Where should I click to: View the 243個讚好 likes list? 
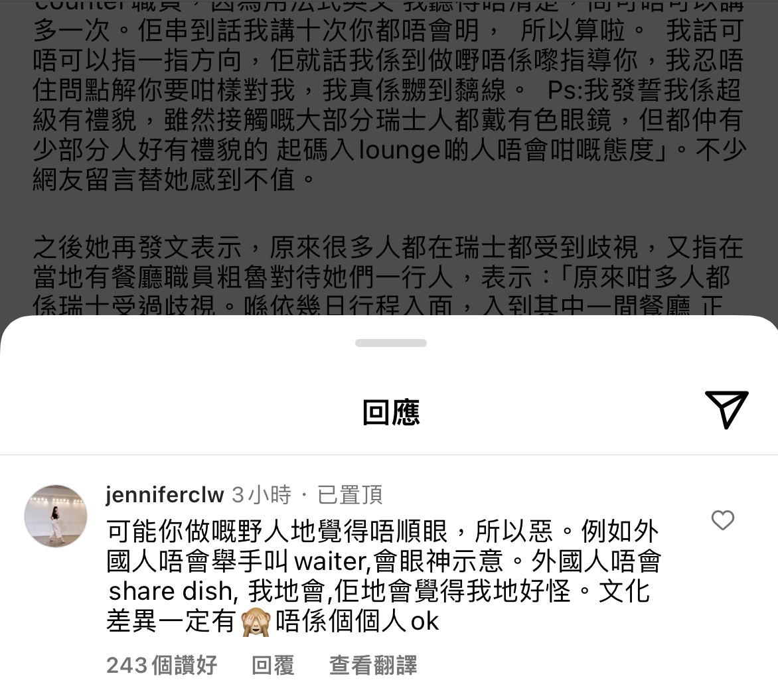click(x=162, y=665)
